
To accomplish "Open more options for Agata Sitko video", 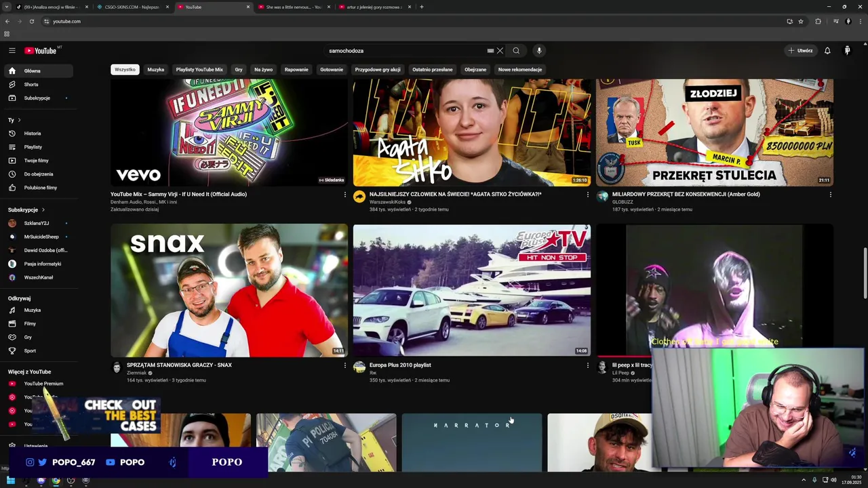I will pyautogui.click(x=587, y=195).
